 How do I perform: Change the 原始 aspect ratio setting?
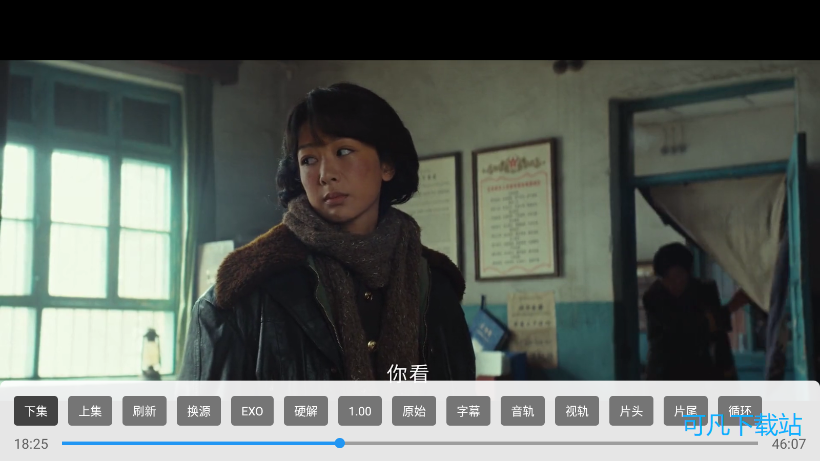click(x=414, y=411)
